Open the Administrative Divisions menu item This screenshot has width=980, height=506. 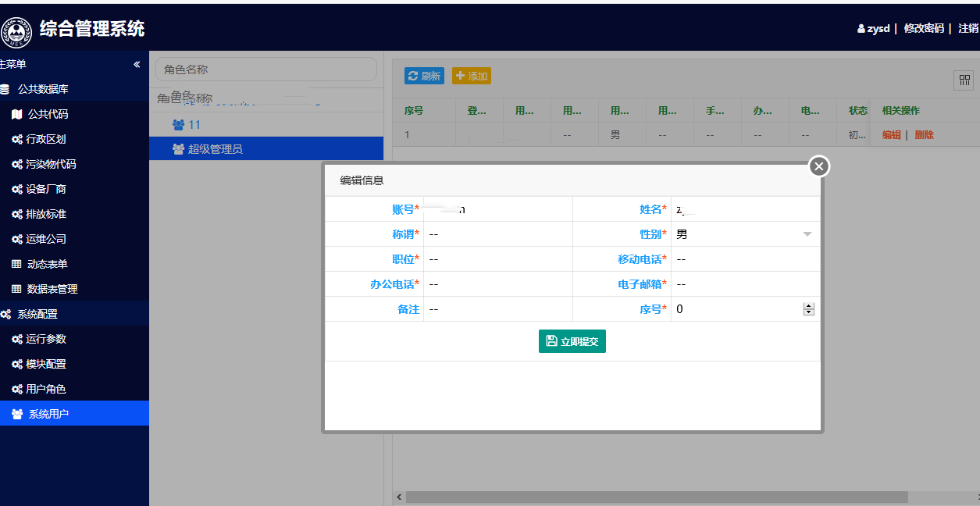pyautogui.click(x=45, y=139)
